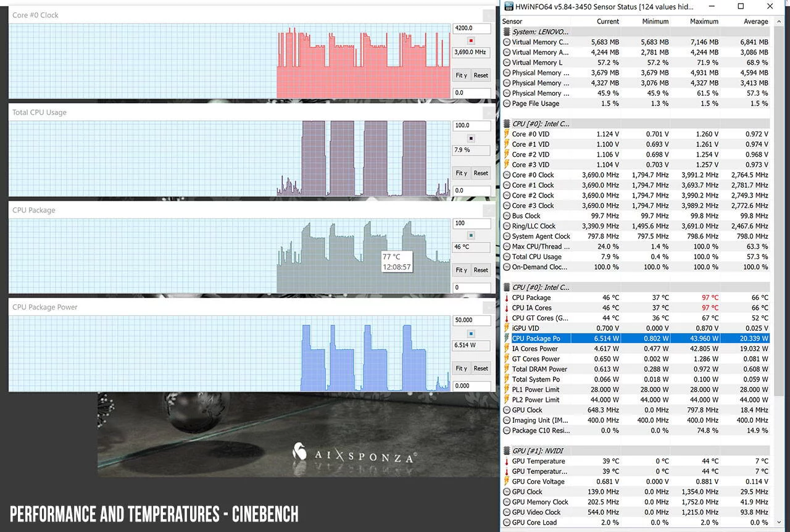Click the icon beside System Agent Clock row

(x=507, y=236)
